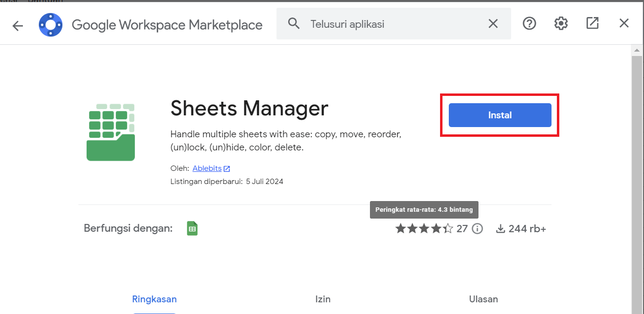Open the help icon
Screen dimensions: 644x314
[529, 23]
